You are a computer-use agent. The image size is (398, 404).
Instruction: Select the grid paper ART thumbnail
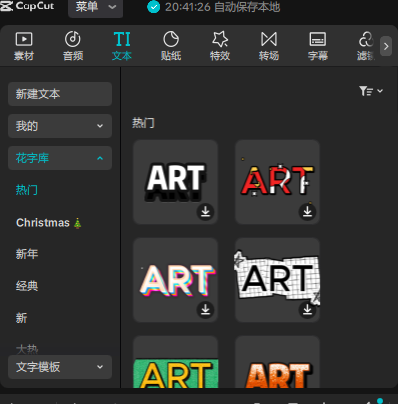click(x=278, y=280)
